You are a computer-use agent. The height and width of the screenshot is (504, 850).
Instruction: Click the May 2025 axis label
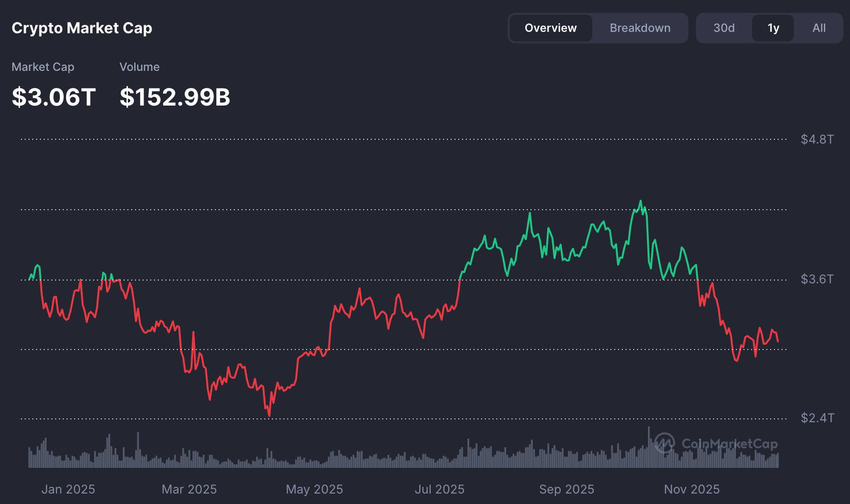[x=314, y=489]
